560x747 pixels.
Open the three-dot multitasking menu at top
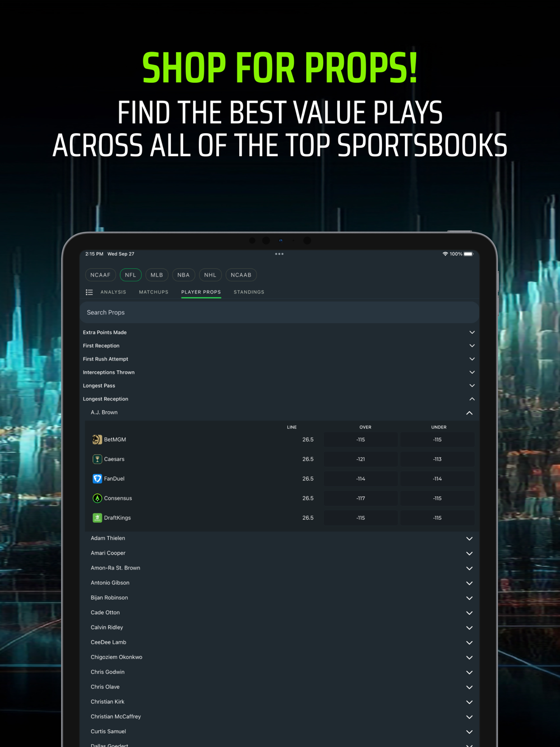pos(279,254)
